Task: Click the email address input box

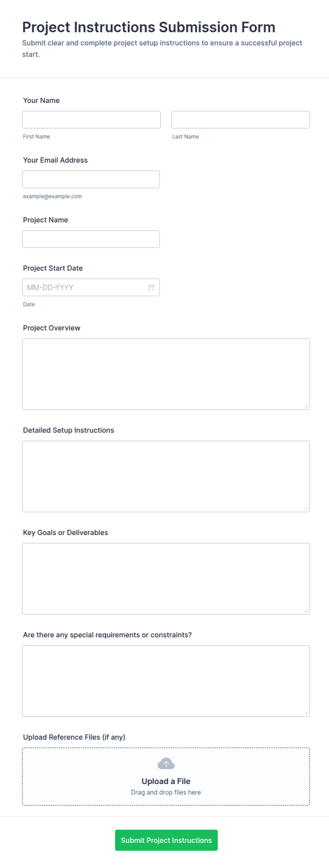Action: [91, 179]
